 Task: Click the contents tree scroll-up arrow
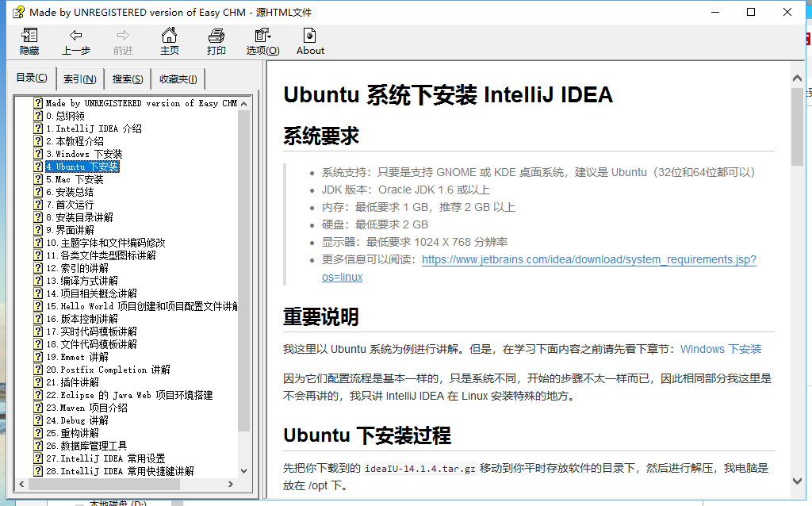pyautogui.click(x=244, y=104)
